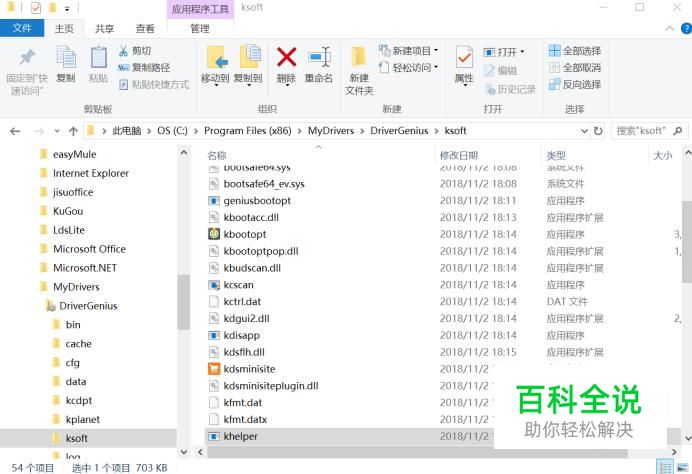Viewport: 692px width, 474px height.
Task: Select the Application Tools (应用程序工具) tab
Action: pyautogui.click(x=200, y=9)
